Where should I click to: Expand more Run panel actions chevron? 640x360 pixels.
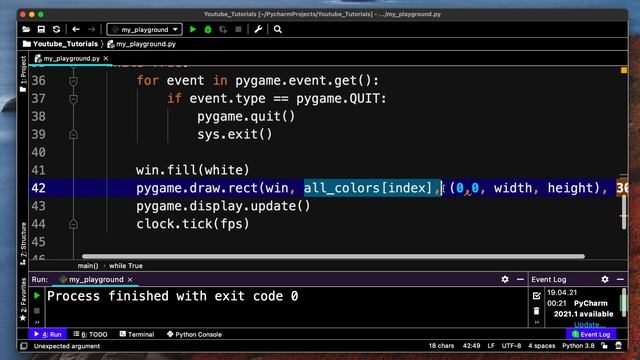coord(37,322)
